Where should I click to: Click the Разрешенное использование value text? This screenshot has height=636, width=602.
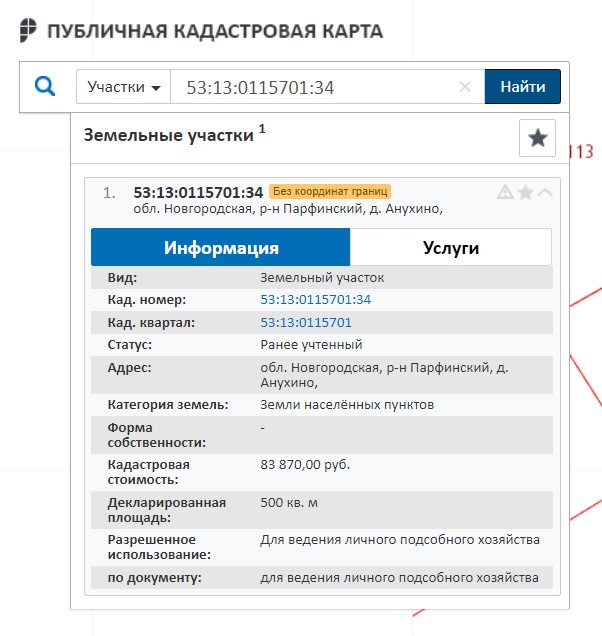pyautogui.click(x=400, y=540)
